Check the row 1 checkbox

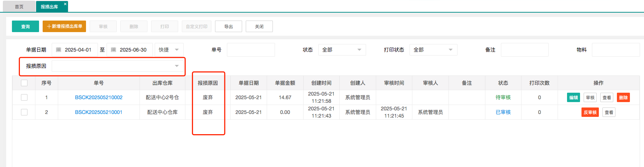tap(24, 97)
